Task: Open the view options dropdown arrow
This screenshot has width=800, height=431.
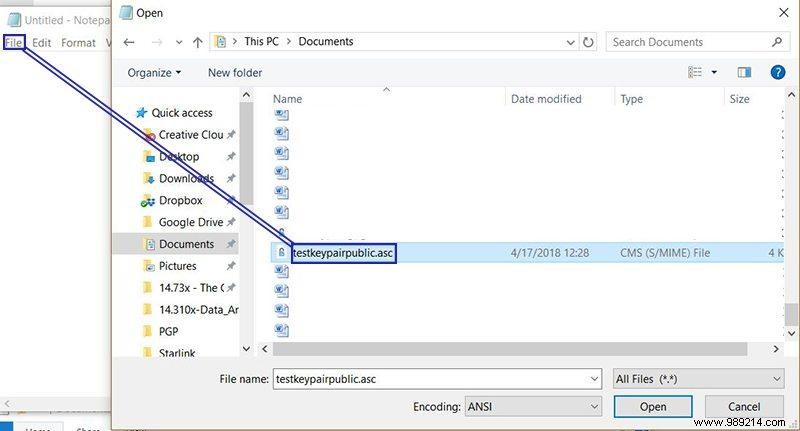Action: click(x=714, y=72)
